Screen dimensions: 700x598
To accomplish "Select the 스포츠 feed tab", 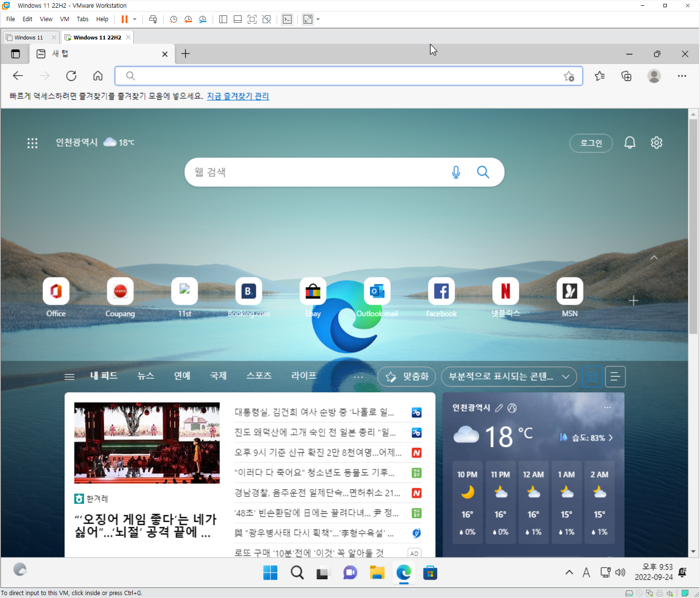I will [x=259, y=376].
